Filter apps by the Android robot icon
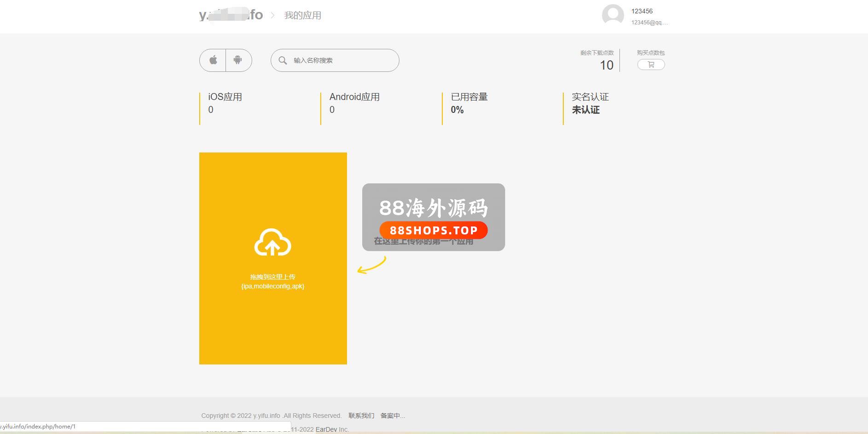The image size is (868, 434). [x=238, y=60]
